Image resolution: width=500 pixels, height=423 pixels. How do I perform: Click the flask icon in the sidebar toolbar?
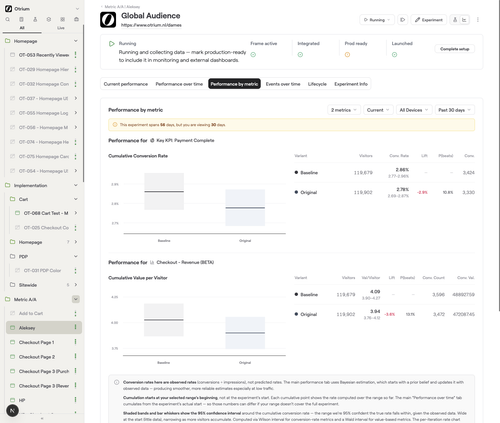click(35, 19)
